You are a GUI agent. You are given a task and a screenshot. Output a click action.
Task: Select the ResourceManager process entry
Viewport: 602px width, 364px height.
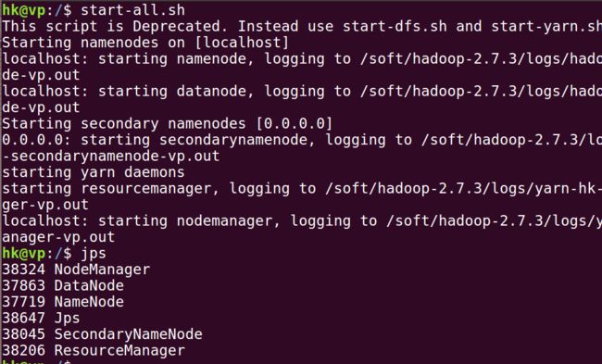pyautogui.click(x=94, y=350)
